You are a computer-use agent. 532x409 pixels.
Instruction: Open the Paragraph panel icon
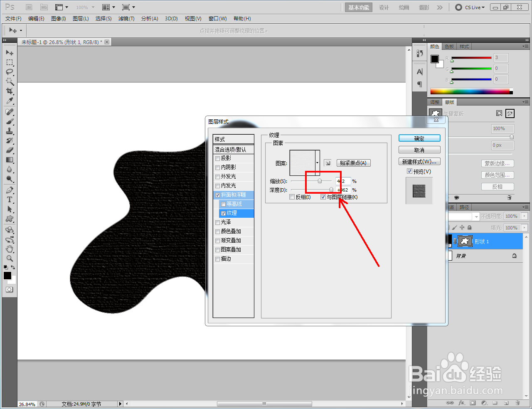419,84
